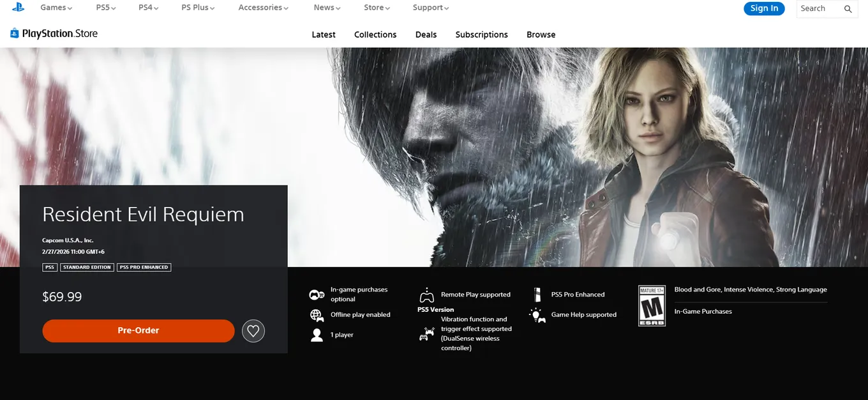Click the Resident Evil Requiem title
Viewport: 868px width, 400px height.
pyautogui.click(x=143, y=214)
